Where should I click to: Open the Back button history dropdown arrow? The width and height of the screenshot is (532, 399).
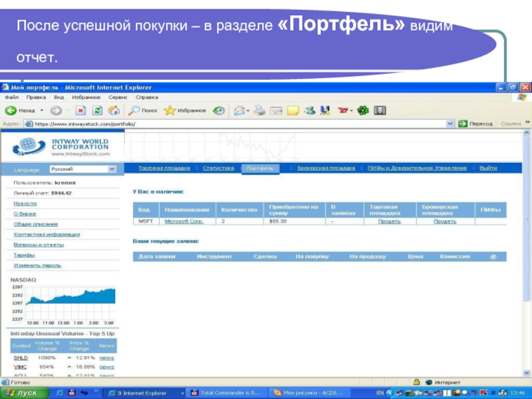coord(42,110)
